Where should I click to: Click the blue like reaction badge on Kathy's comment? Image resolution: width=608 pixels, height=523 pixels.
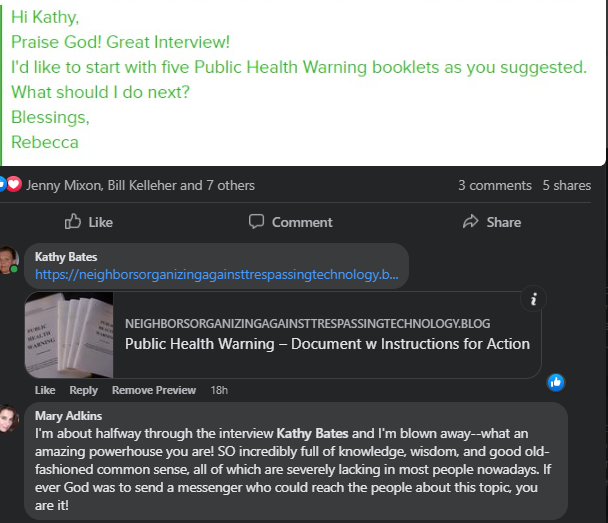click(x=556, y=382)
